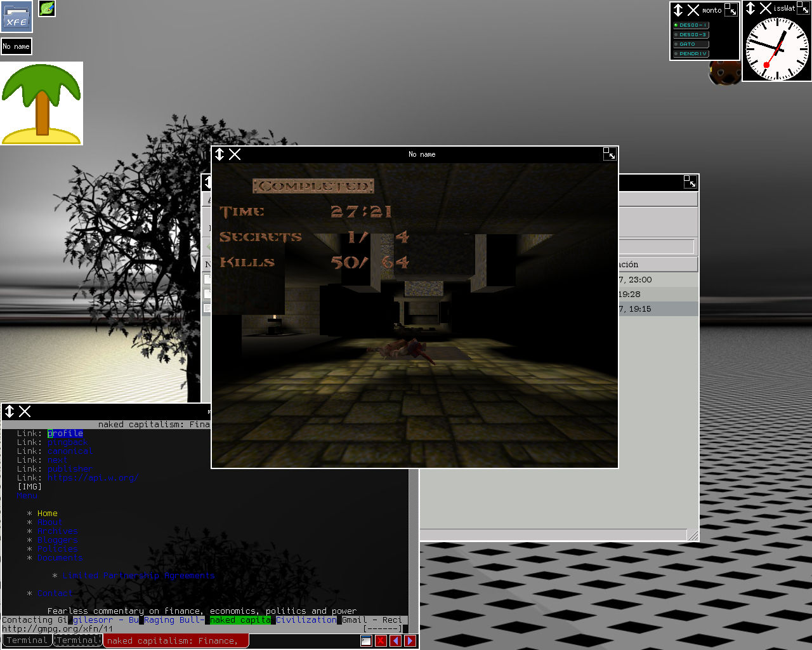This screenshot has width=812, height=650.
Task: Shade the terminal window with its up-down arrow
Action: [10, 411]
